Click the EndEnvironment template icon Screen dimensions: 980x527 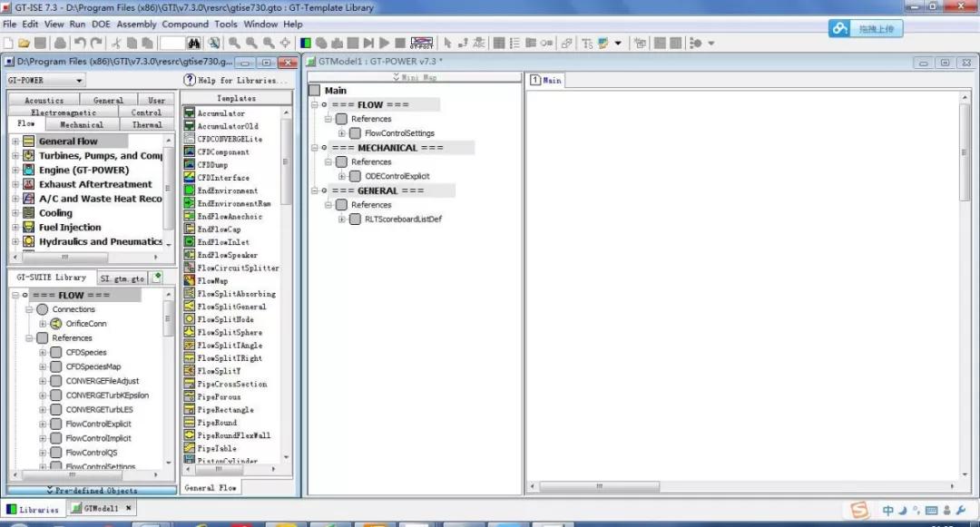pyautogui.click(x=190, y=190)
